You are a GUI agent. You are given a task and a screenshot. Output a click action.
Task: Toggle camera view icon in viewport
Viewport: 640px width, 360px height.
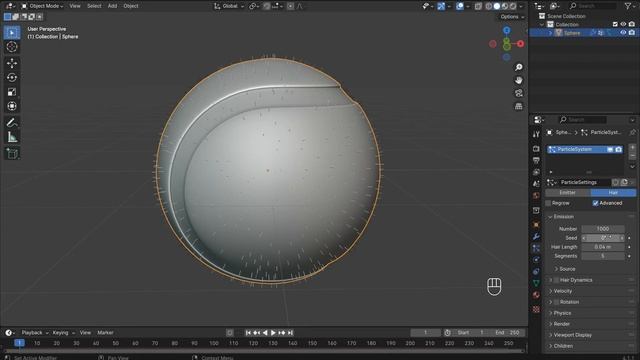coord(518,93)
